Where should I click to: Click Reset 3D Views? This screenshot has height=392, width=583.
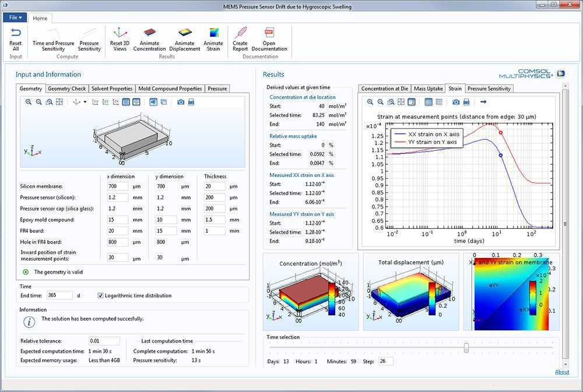[120, 41]
